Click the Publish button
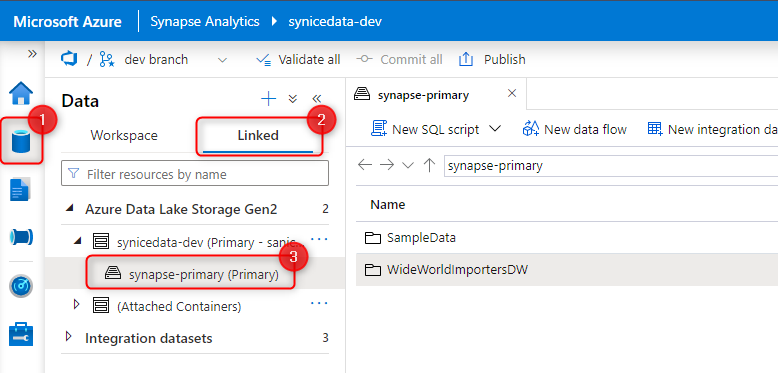Screen dimensions: 778x373 492,60
